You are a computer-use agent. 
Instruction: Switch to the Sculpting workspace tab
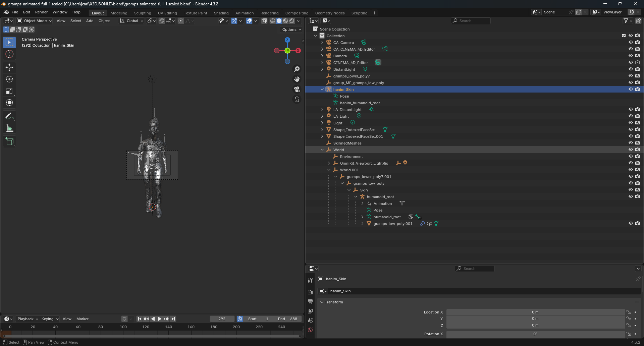pyautogui.click(x=143, y=13)
